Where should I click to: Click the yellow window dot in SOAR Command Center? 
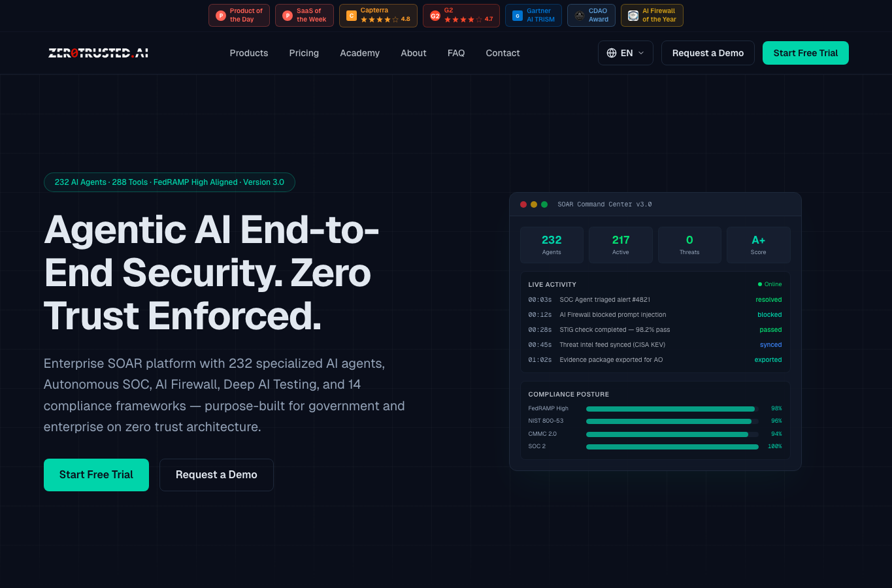pyautogui.click(x=534, y=204)
